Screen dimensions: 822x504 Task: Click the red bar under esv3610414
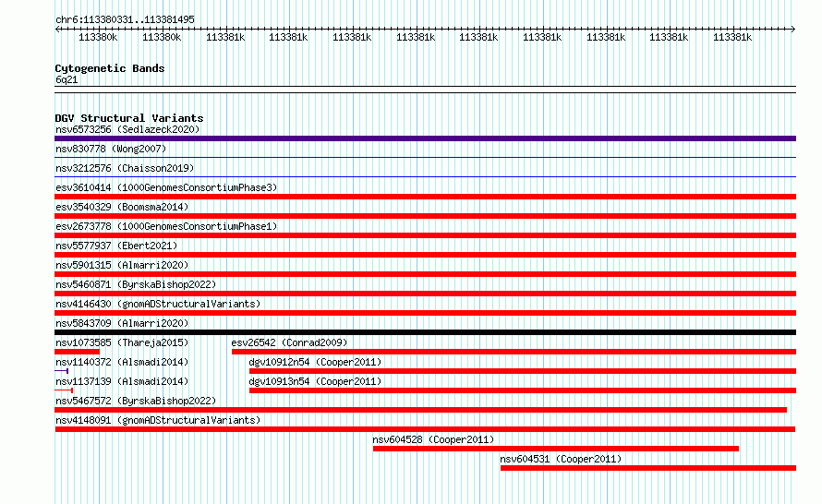tap(425, 197)
